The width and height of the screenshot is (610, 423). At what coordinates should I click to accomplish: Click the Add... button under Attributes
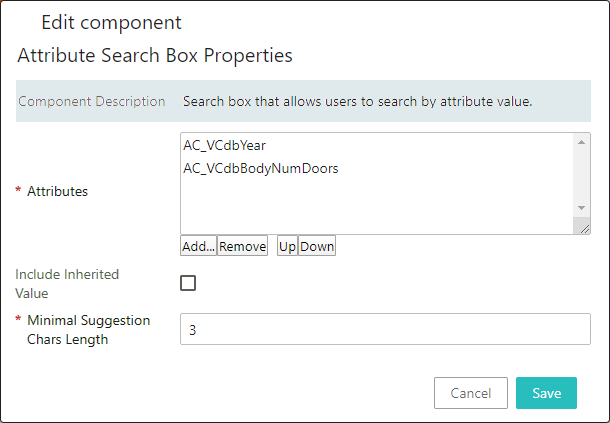coord(198,246)
